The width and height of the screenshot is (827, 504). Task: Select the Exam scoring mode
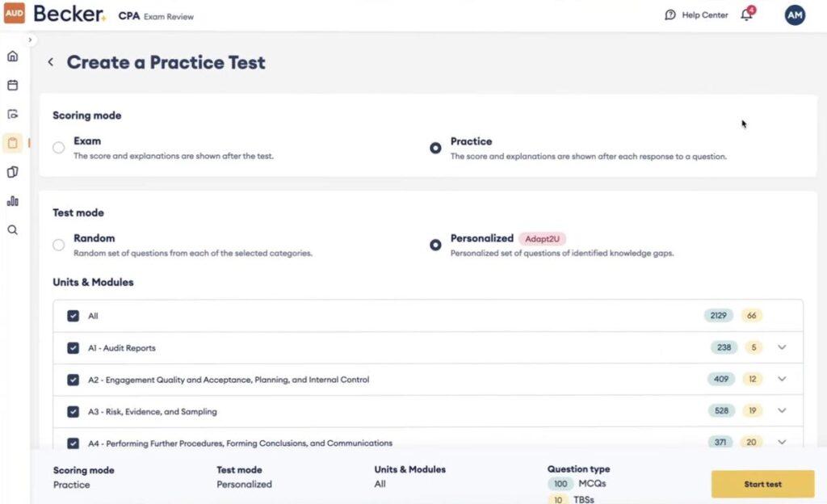(x=57, y=148)
